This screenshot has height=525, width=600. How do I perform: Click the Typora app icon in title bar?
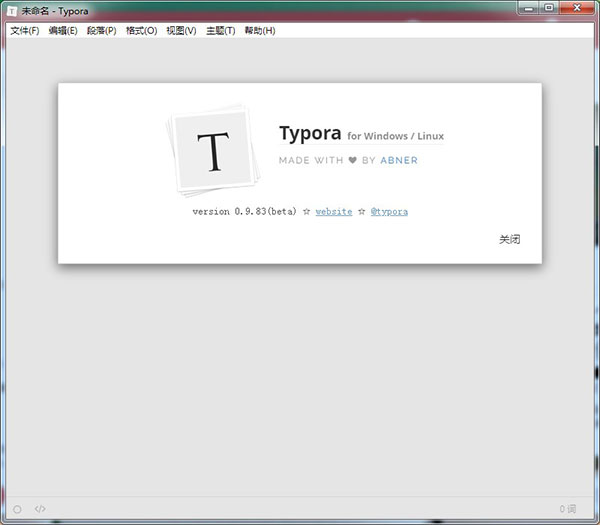[12, 11]
